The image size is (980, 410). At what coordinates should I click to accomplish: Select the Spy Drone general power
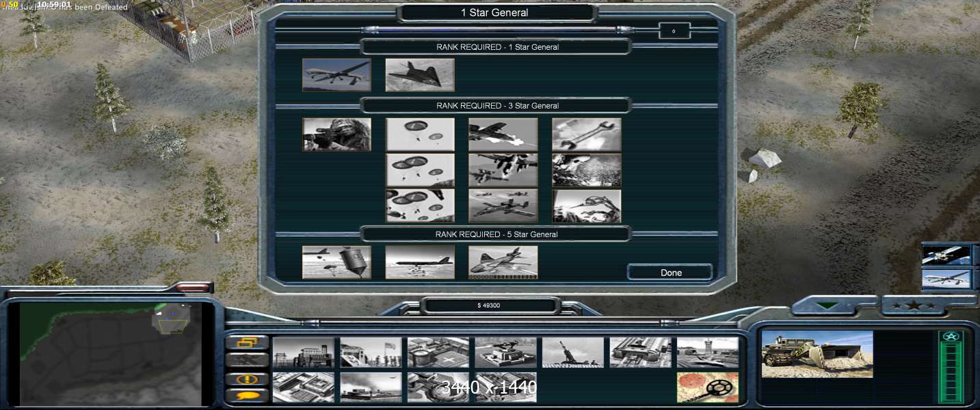pyautogui.click(x=336, y=74)
